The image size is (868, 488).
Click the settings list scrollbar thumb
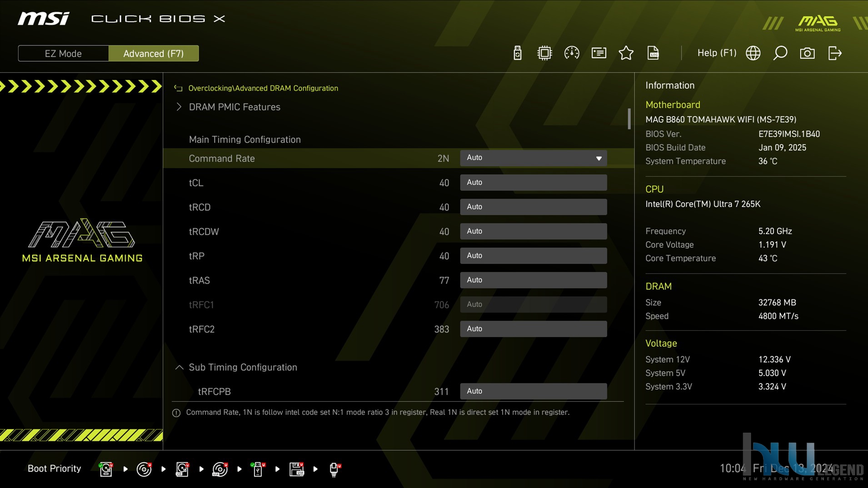pos(629,119)
